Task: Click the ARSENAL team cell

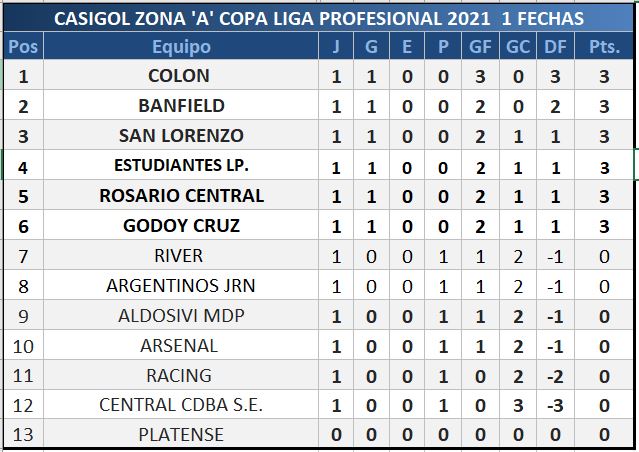Action: point(181,346)
